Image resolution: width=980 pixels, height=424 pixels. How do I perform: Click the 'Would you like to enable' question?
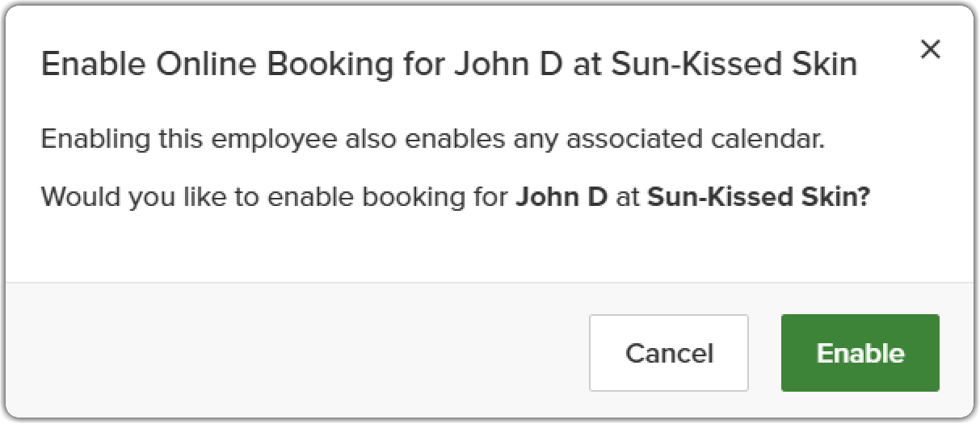(455, 196)
